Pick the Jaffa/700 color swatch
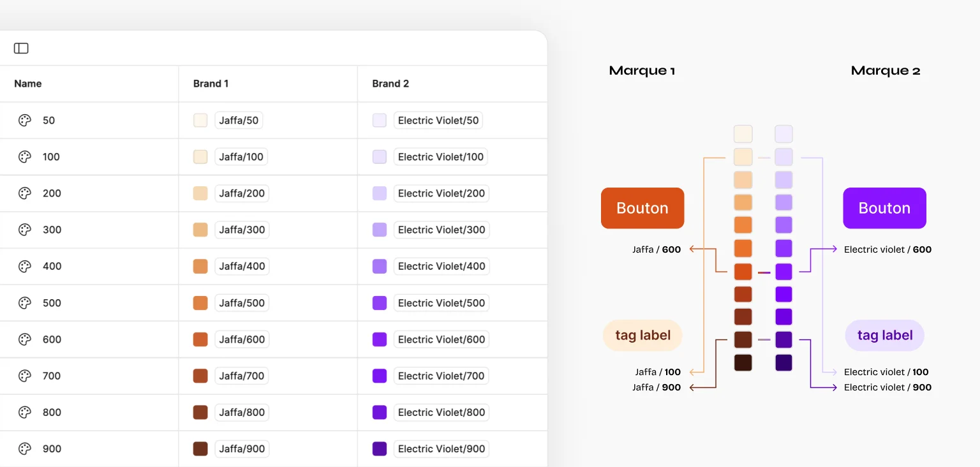980x467 pixels. (x=200, y=376)
